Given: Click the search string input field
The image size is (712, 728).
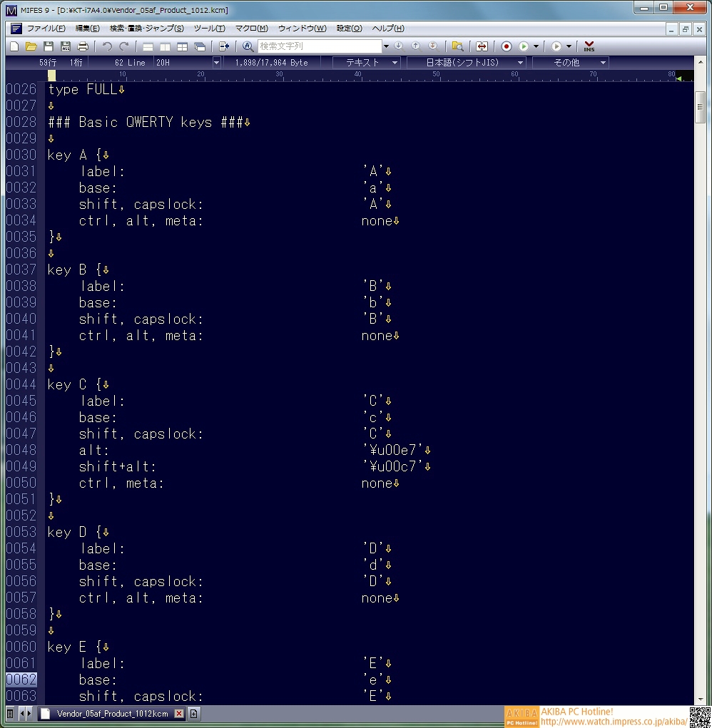Looking at the screenshot, I should click(x=320, y=46).
